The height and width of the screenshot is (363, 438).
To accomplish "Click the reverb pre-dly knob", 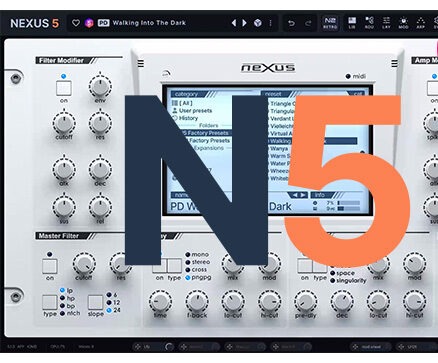I will [x=305, y=302].
